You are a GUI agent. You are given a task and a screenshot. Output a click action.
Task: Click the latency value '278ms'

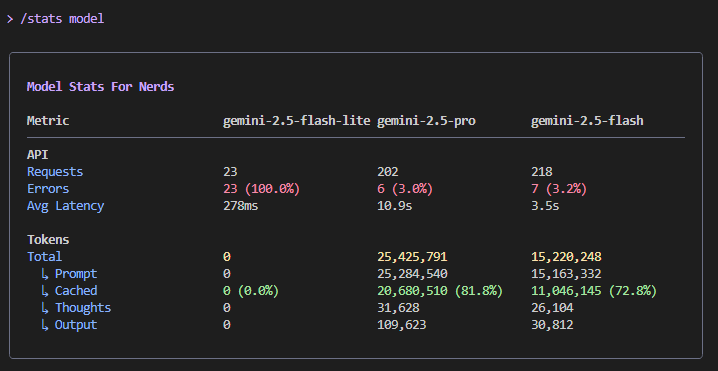(x=241, y=206)
